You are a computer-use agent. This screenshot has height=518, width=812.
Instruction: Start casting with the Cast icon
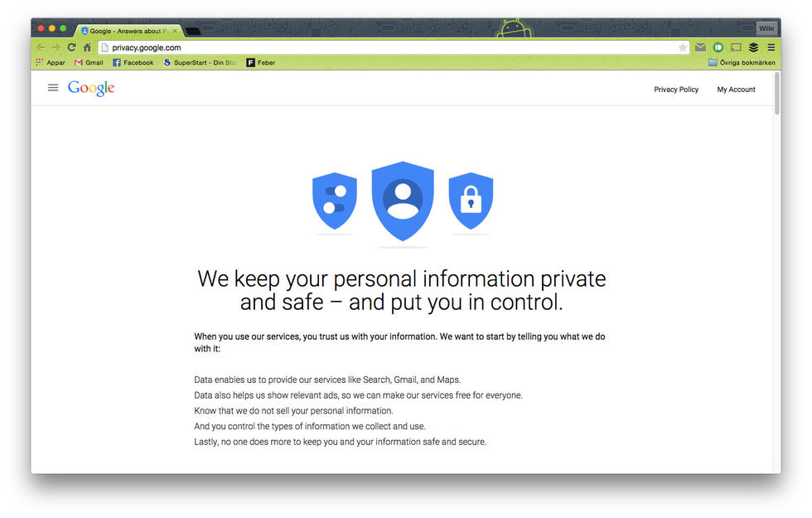tap(736, 47)
